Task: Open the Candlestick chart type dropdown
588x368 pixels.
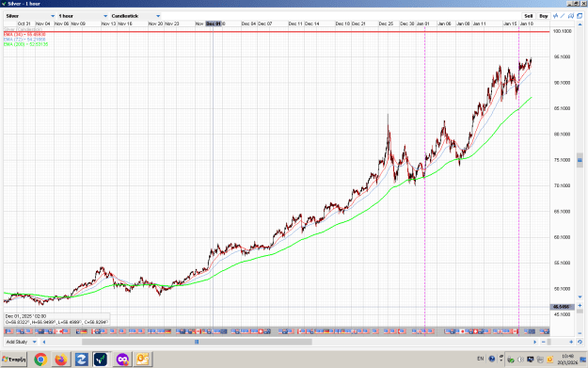Action: (x=135, y=16)
